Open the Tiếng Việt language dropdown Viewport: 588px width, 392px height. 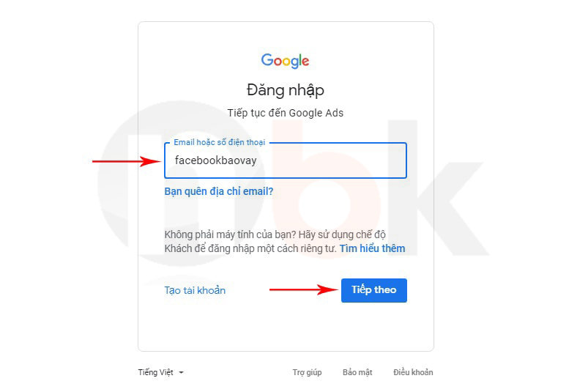[161, 372]
